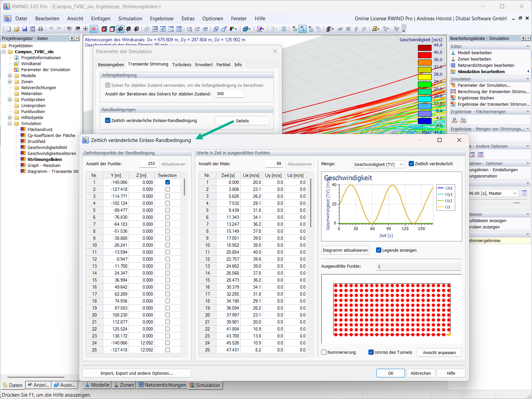
Task: Click the Ergebnisse löschen icon
Action: click(453, 98)
